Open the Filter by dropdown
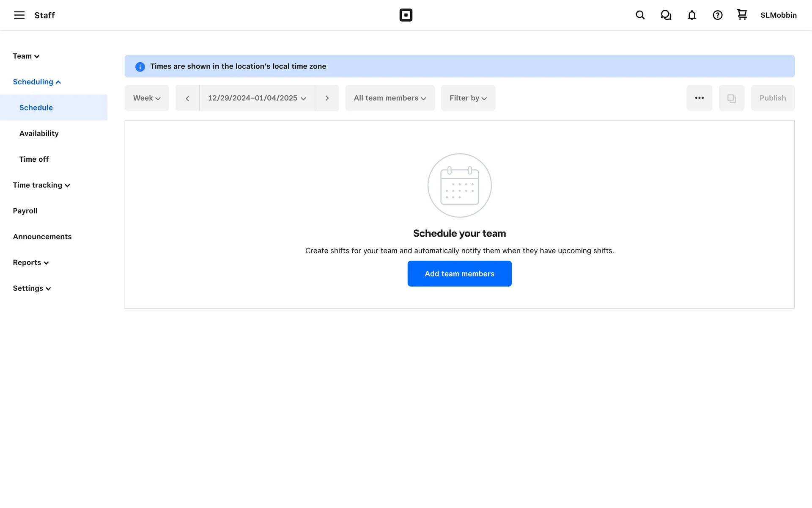Viewport: 812px width, 508px height. 468,98
